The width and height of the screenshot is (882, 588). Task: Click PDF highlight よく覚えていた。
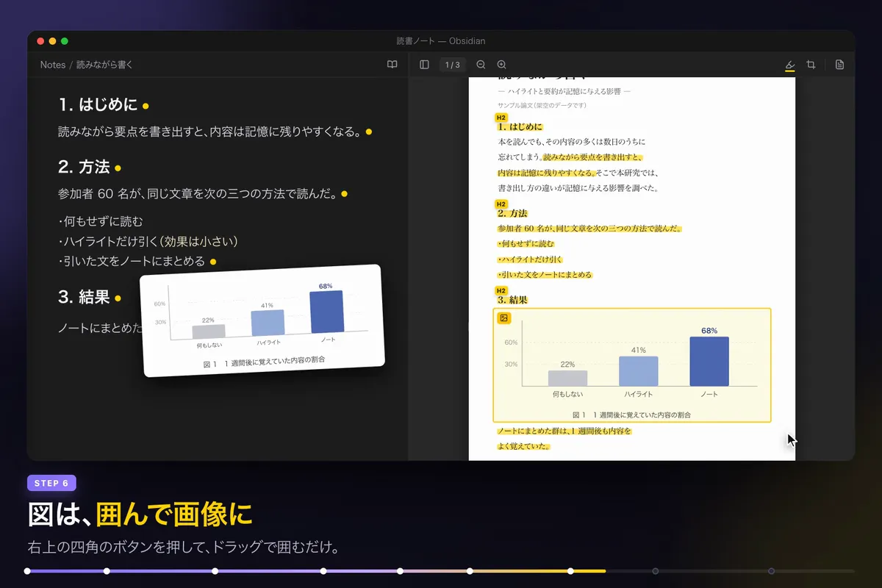coord(524,446)
